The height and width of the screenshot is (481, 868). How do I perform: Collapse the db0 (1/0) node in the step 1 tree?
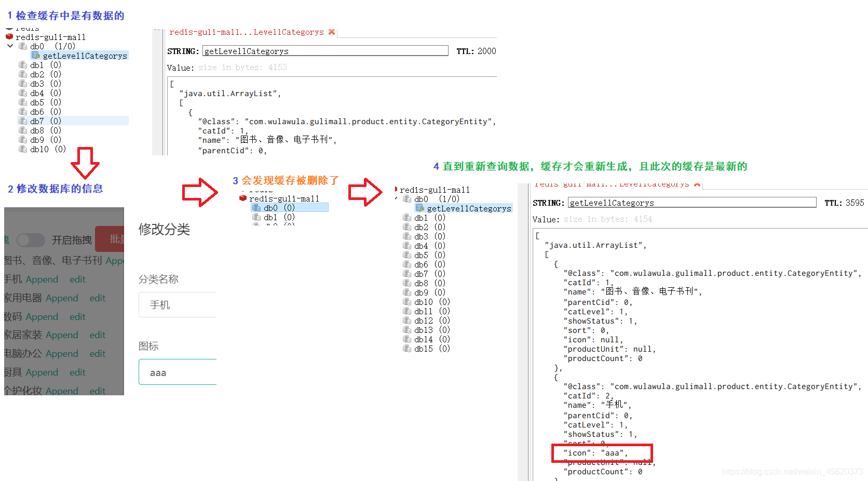pos(10,46)
